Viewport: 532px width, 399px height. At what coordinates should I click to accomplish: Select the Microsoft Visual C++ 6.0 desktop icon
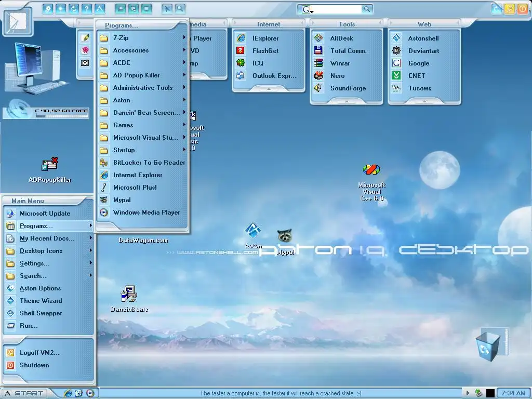click(371, 182)
